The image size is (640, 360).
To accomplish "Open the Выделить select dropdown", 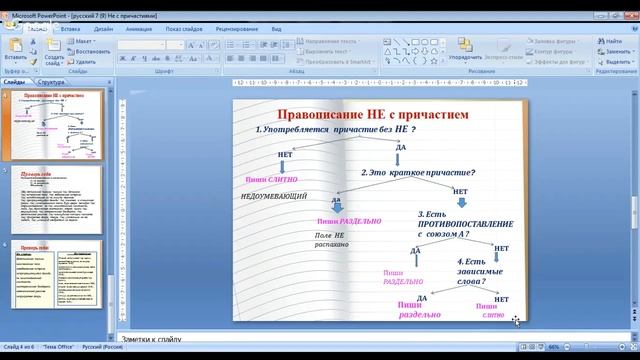I will [616, 62].
